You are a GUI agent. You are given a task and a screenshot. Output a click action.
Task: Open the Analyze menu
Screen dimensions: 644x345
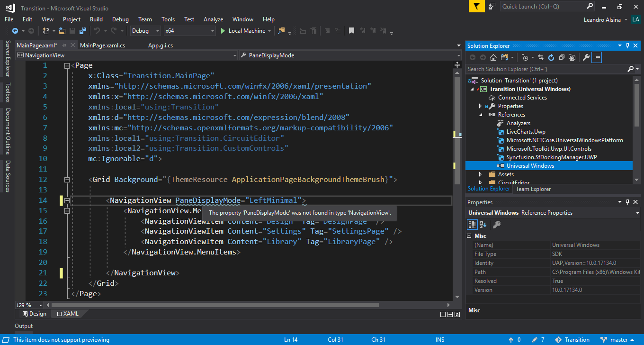pyautogui.click(x=213, y=19)
